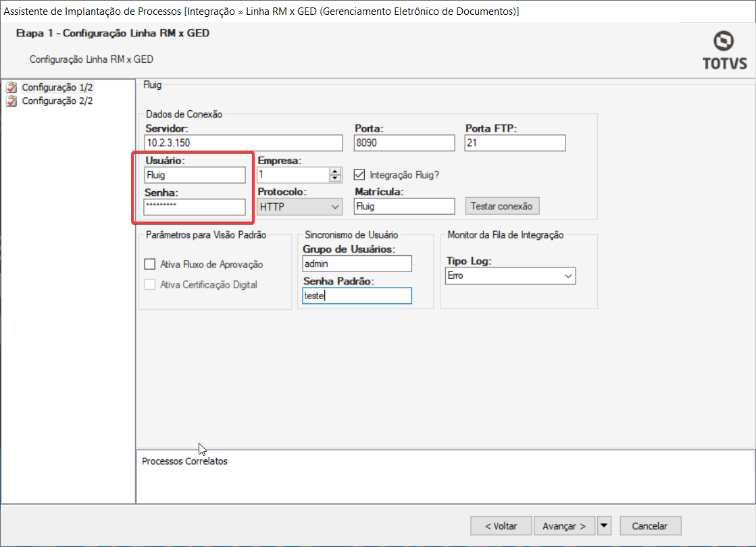Click the Grupo de Usuários field
Viewport: 756px width, 547px height.
[357, 263]
